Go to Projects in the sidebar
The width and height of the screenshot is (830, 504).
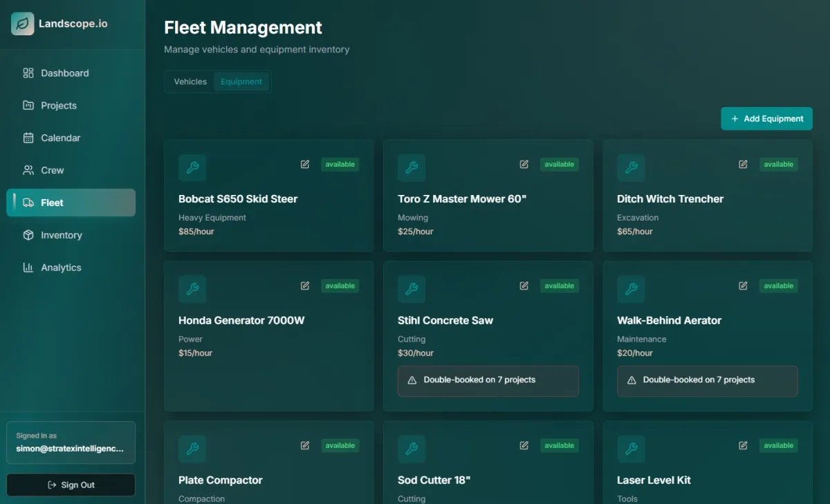58,106
